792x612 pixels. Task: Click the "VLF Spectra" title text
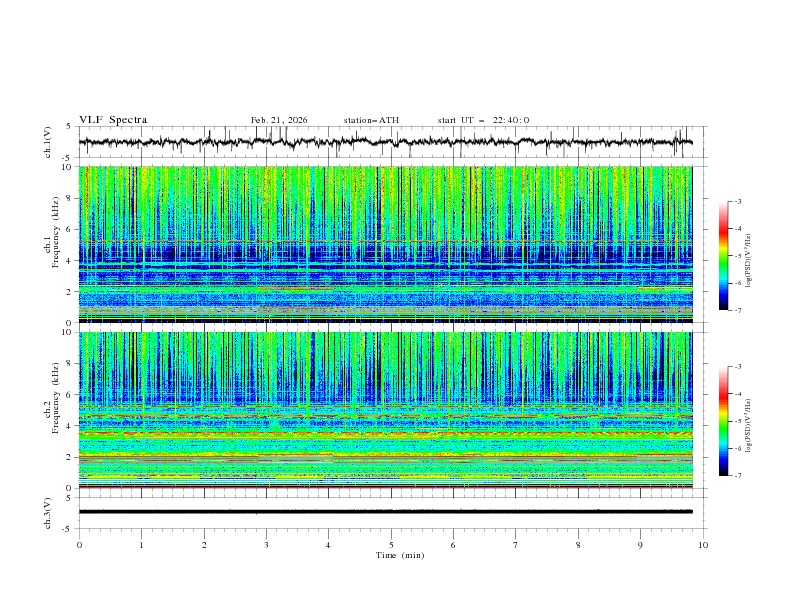tap(113, 120)
